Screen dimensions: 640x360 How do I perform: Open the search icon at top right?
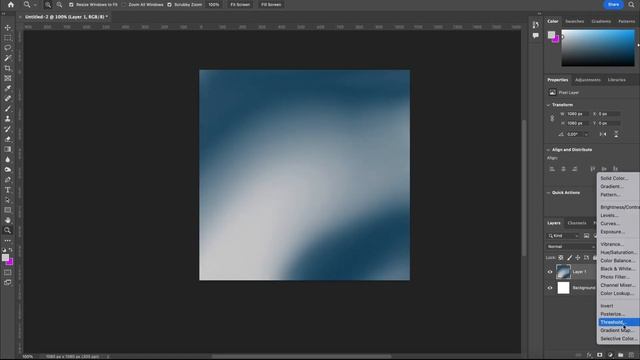pyautogui.click(x=631, y=4)
